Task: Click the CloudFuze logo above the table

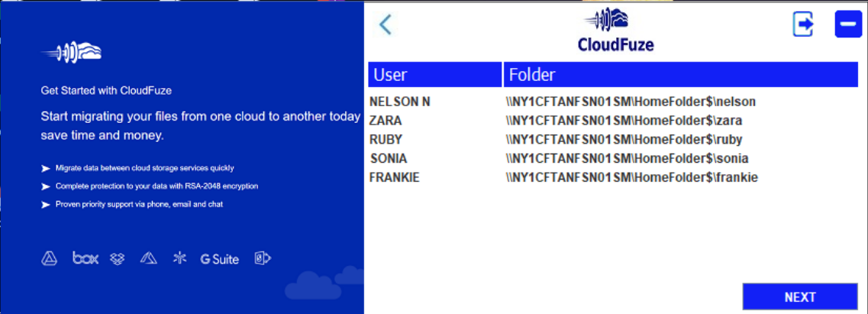Action: click(615, 31)
